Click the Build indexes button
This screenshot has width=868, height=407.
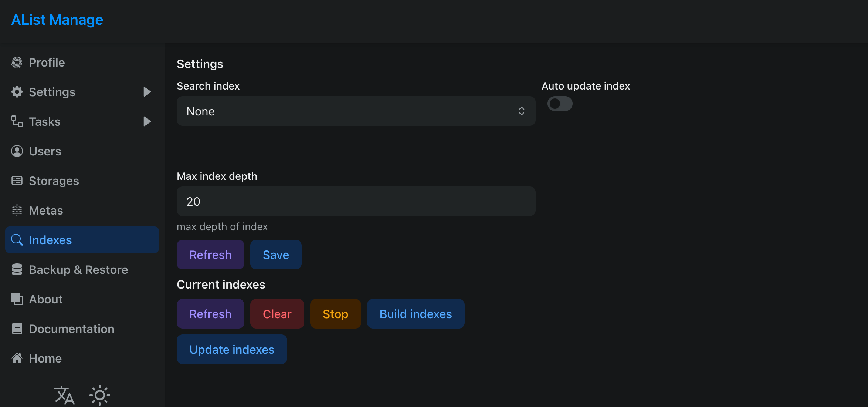click(x=416, y=314)
